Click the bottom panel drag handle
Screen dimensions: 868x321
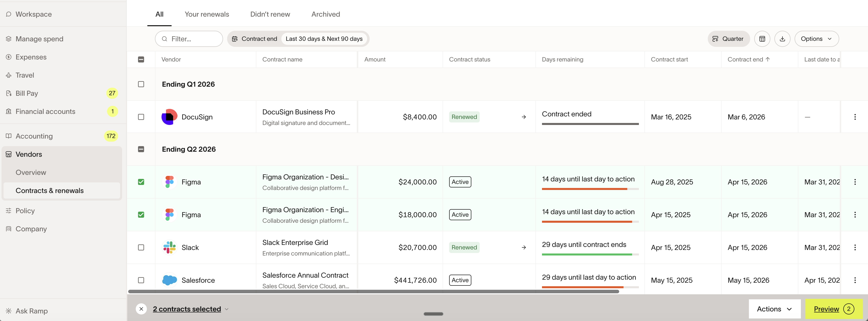click(433, 314)
